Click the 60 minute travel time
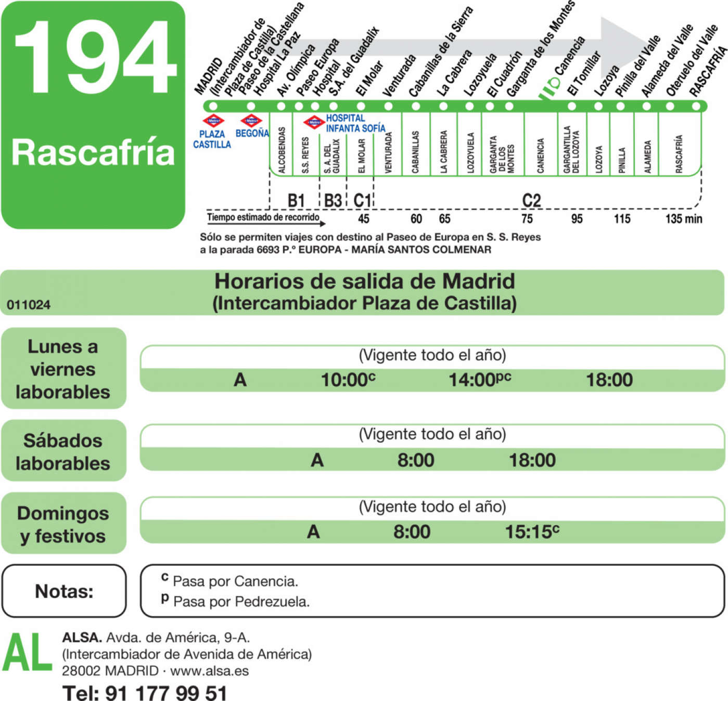Screen dimensions: 728x701 pyautogui.click(x=416, y=219)
